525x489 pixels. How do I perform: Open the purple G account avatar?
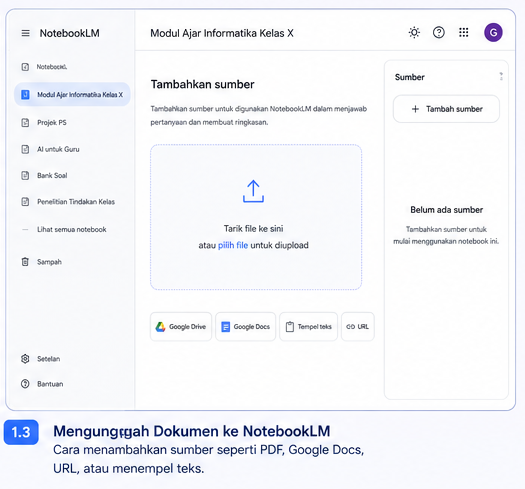[493, 32]
